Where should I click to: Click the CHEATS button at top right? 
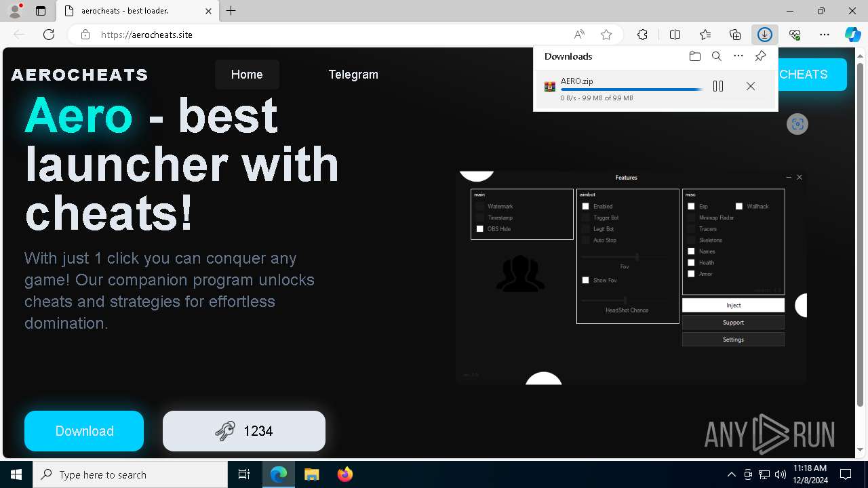(x=812, y=75)
